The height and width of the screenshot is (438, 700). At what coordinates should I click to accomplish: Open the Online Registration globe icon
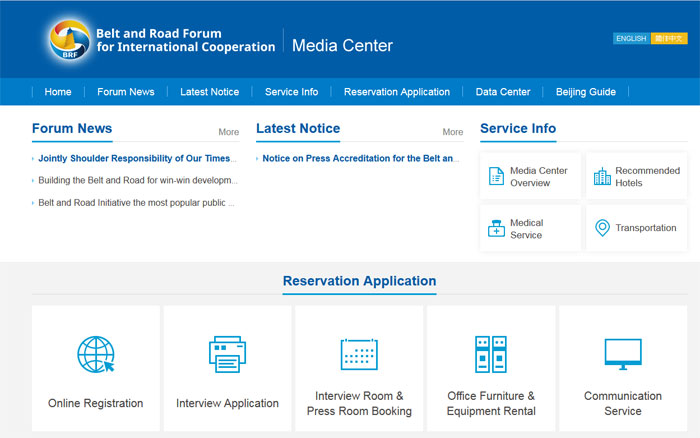coord(95,354)
